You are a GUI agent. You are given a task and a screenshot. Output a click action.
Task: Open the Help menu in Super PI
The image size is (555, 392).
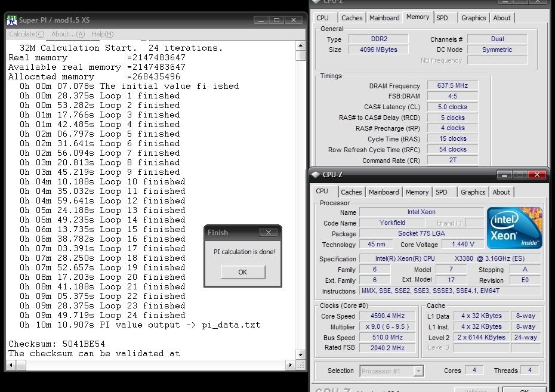coord(103,34)
